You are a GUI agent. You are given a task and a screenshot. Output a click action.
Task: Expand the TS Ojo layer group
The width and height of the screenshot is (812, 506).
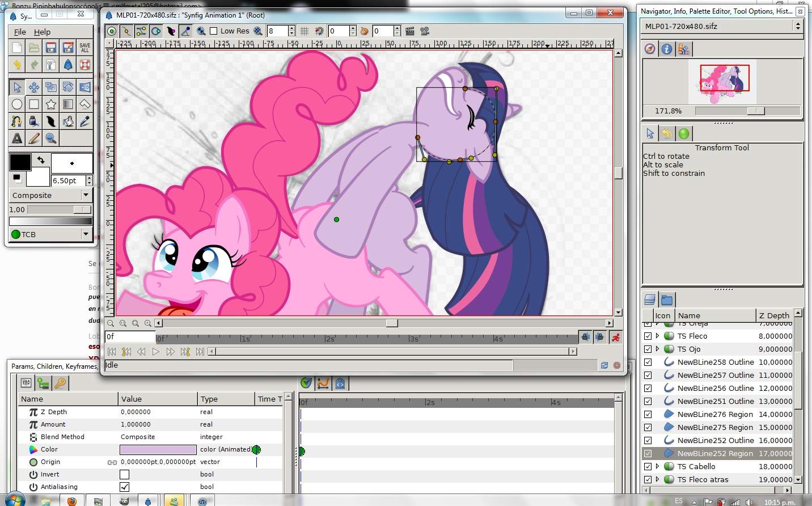coord(658,349)
